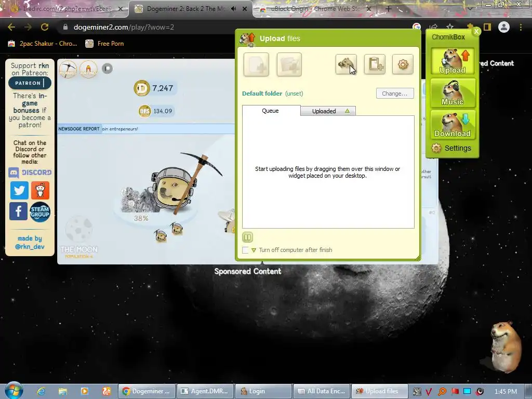Open the Pickaxes shop icon in Dogeminer
The width and height of the screenshot is (532, 399).
coord(68,69)
